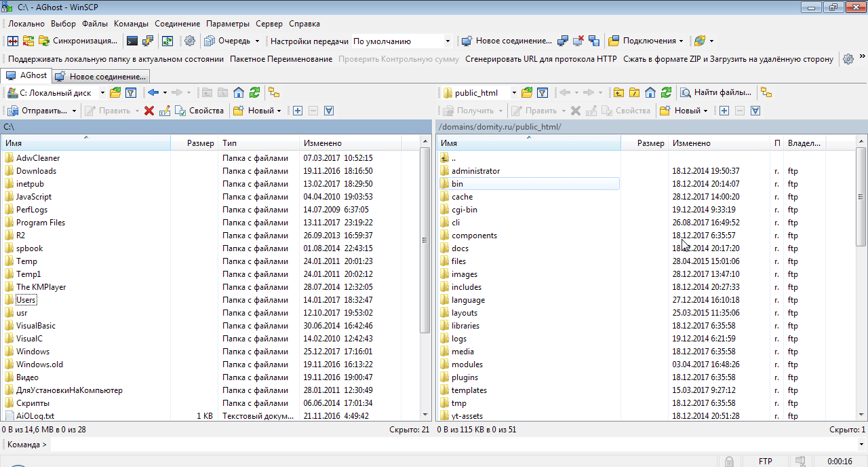This screenshot has height=467, width=868.
Task: Show the remote directory tree icon
Action: 766,93
